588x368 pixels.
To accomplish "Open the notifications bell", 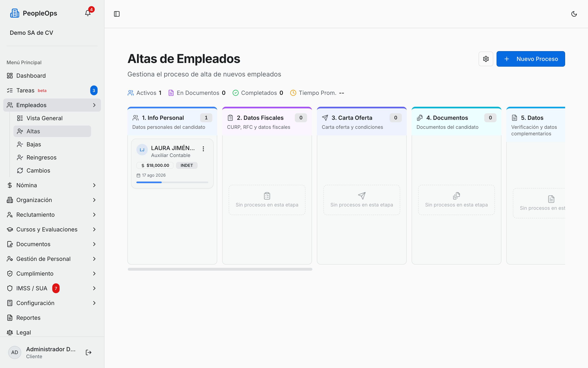I will (x=88, y=13).
